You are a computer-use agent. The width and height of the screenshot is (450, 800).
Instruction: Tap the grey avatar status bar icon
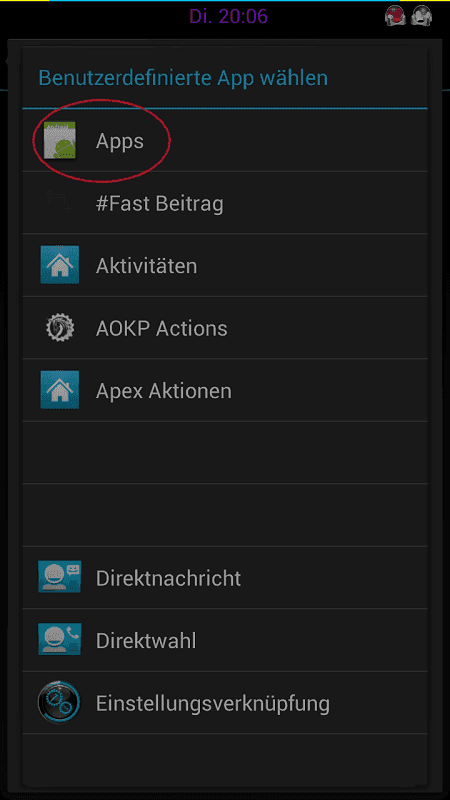coord(421,16)
